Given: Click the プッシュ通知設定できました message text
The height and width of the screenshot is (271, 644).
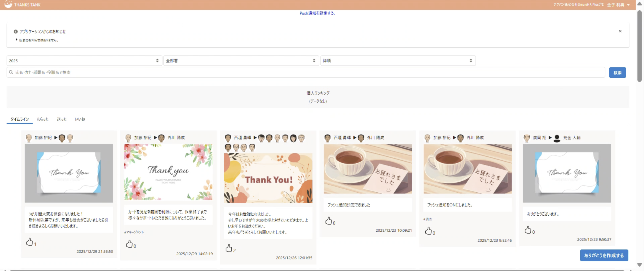Looking at the screenshot, I should 349,205.
